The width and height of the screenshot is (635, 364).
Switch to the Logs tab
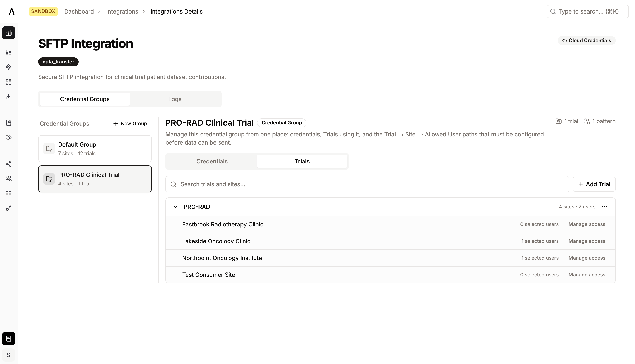175,99
